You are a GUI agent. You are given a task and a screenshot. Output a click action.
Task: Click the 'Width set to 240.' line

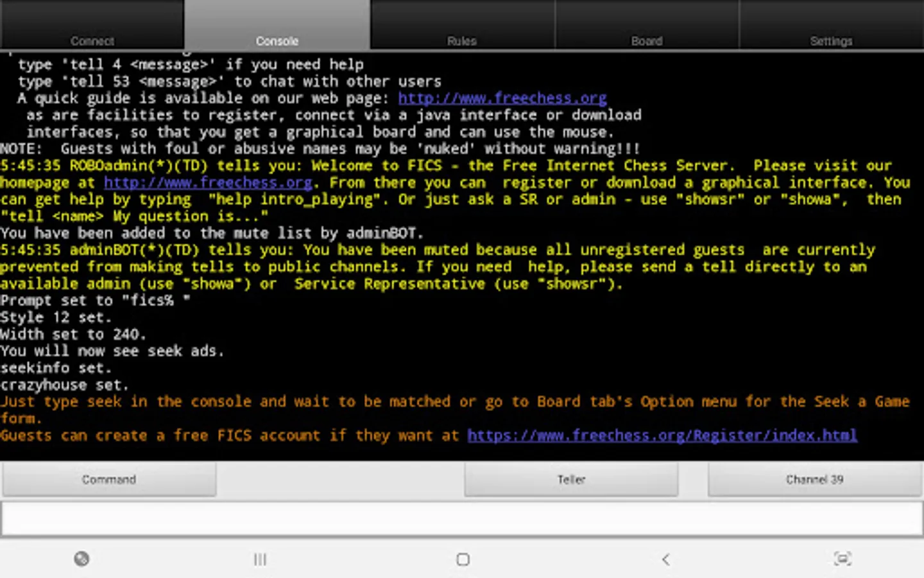(73, 335)
